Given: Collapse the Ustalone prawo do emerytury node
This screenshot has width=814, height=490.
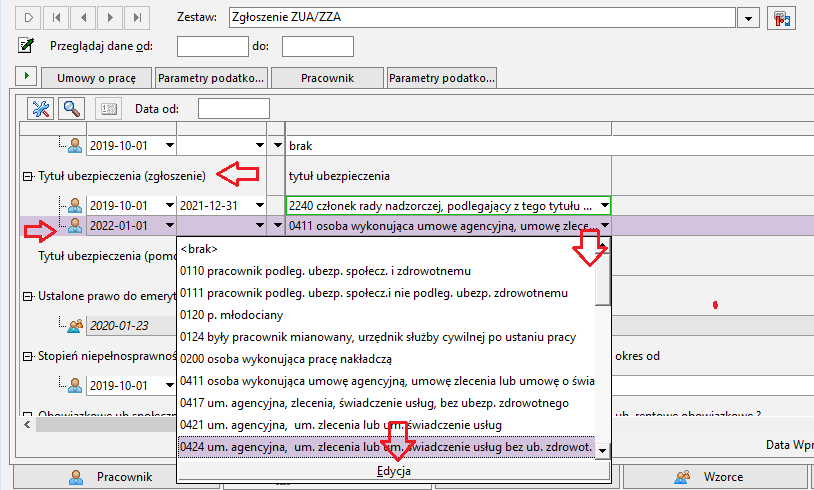Looking at the screenshot, I should tap(28, 296).
